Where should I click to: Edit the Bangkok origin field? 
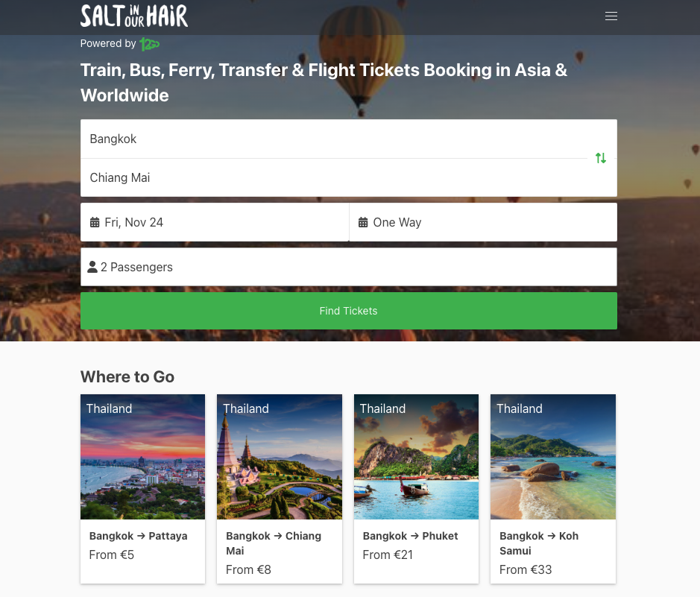[334, 139]
